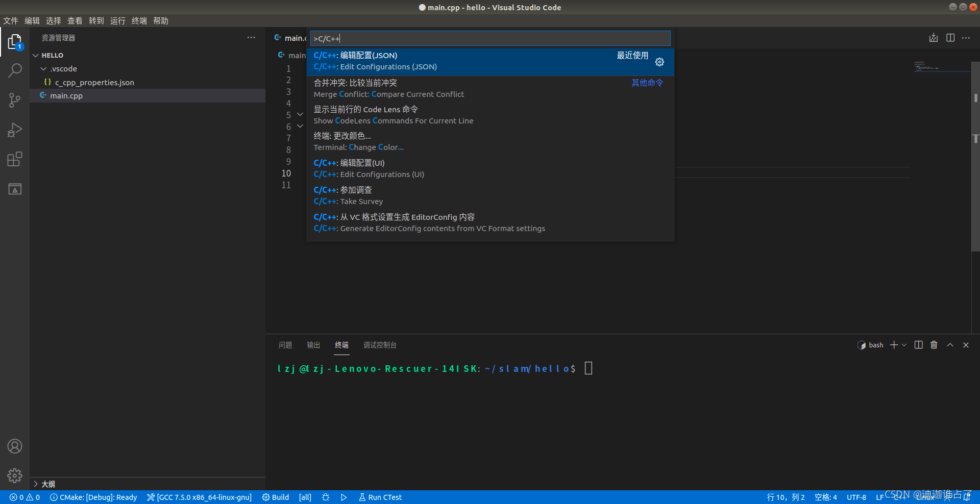This screenshot has height=504, width=980.
Task: Run C/C++: Take Survey command
Action: tap(490, 196)
